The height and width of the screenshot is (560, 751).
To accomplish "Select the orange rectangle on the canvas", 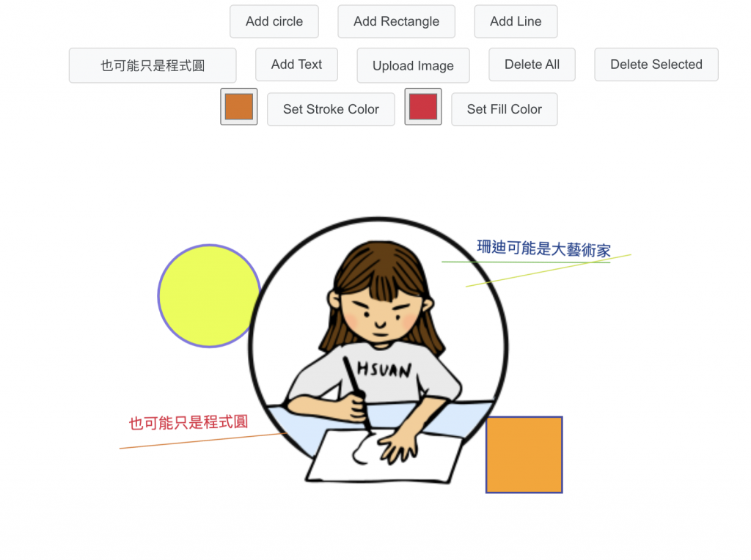I will tap(524, 454).
